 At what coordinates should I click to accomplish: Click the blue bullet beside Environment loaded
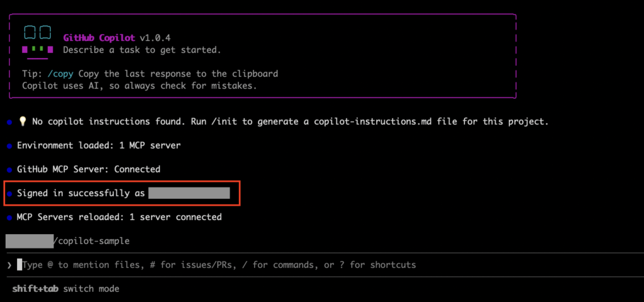point(9,146)
